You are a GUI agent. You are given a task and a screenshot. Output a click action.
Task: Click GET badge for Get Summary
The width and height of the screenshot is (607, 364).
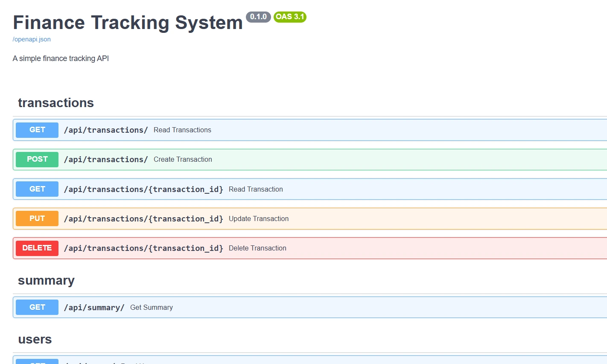(37, 308)
